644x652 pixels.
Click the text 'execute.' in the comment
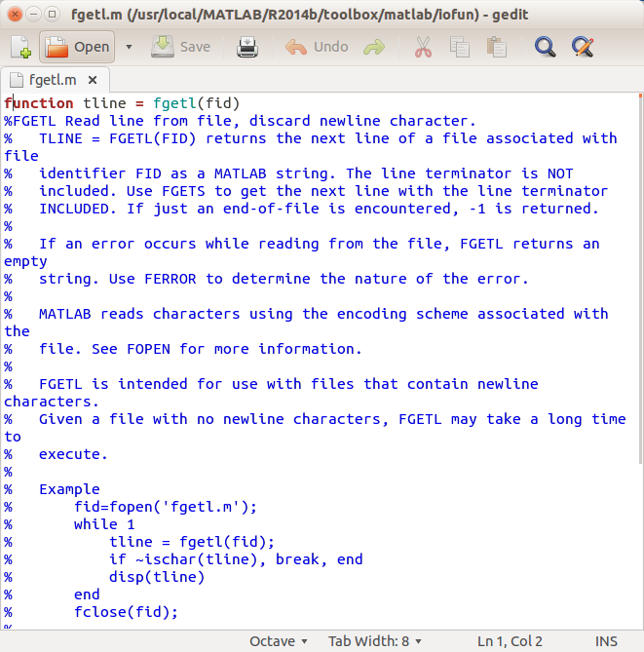coord(74,454)
